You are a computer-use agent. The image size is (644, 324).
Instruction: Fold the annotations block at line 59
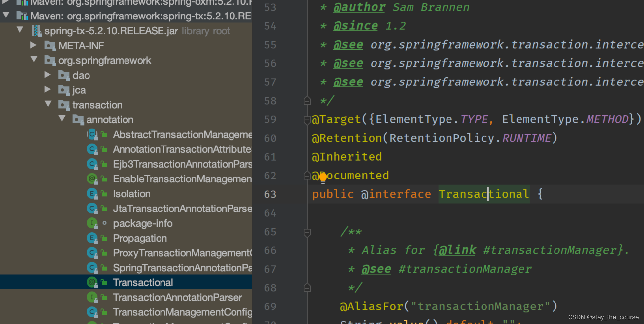point(307,120)
